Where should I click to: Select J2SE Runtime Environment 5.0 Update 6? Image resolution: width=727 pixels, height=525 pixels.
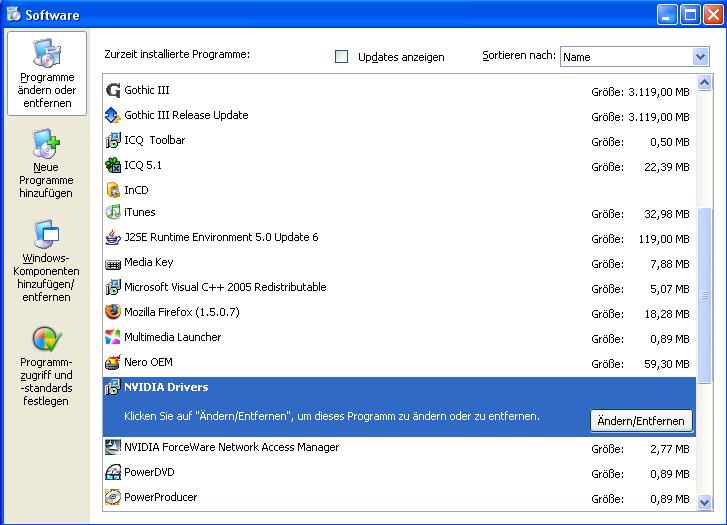221,237
